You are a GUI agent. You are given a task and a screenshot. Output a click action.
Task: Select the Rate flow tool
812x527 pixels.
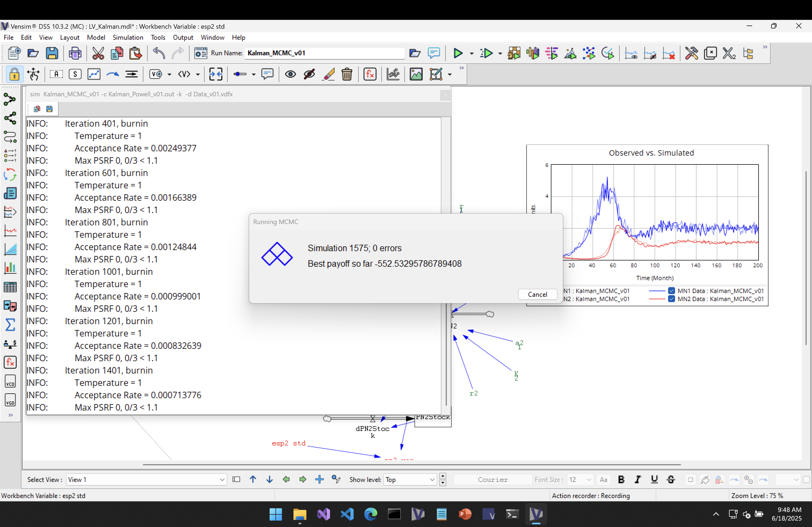(131, 74)
